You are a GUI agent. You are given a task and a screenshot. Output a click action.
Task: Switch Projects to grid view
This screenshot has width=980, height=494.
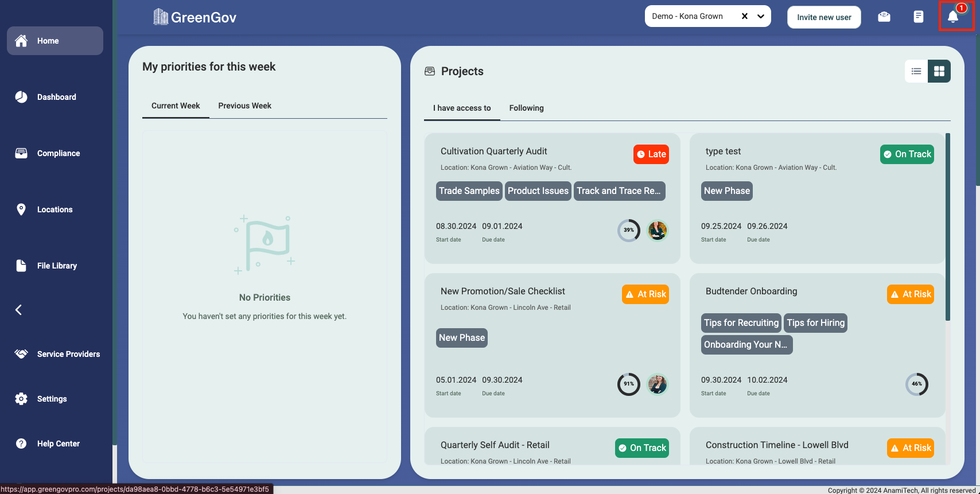coord(939,71)
